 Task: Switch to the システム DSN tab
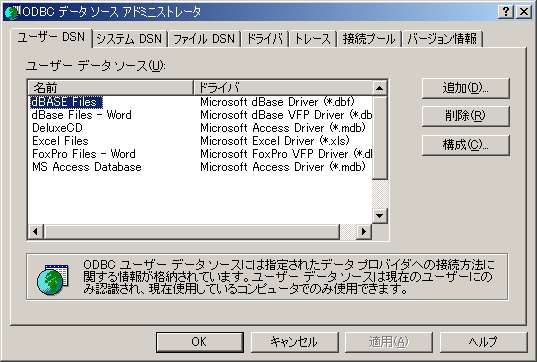coord(129,39)
